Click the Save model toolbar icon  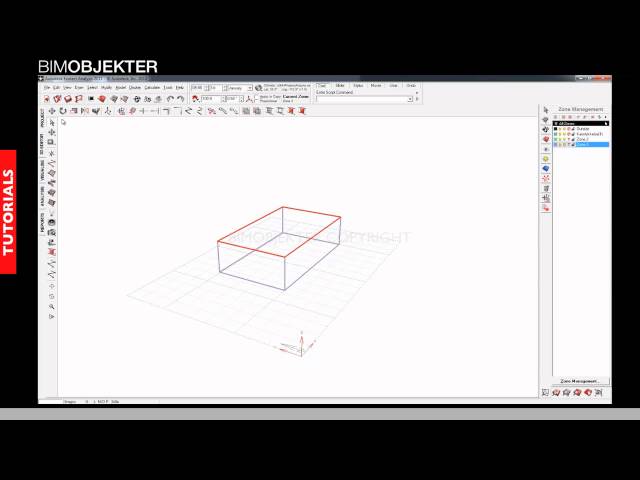[68, 99]
